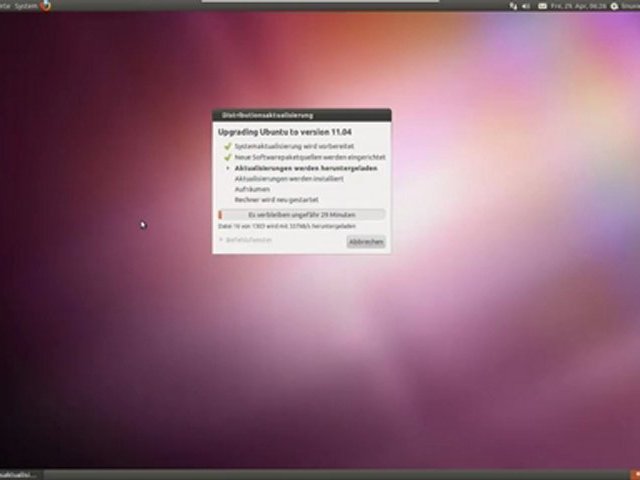Open the user name menu in the panel
Image resolution: width=640 pixels, height=480 pixels.
pos(631,6)
